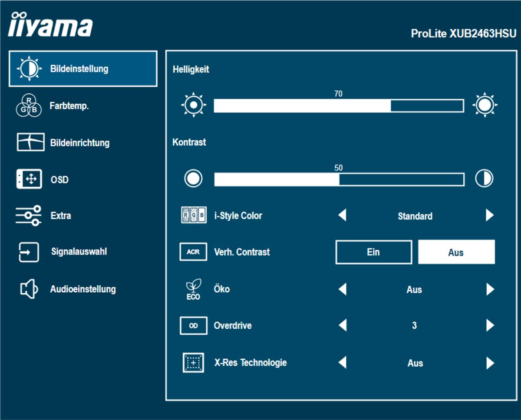Decrease the Overdrive level
Screen dimensions: 521x420
pyautogui.click(x=343, y=325)
